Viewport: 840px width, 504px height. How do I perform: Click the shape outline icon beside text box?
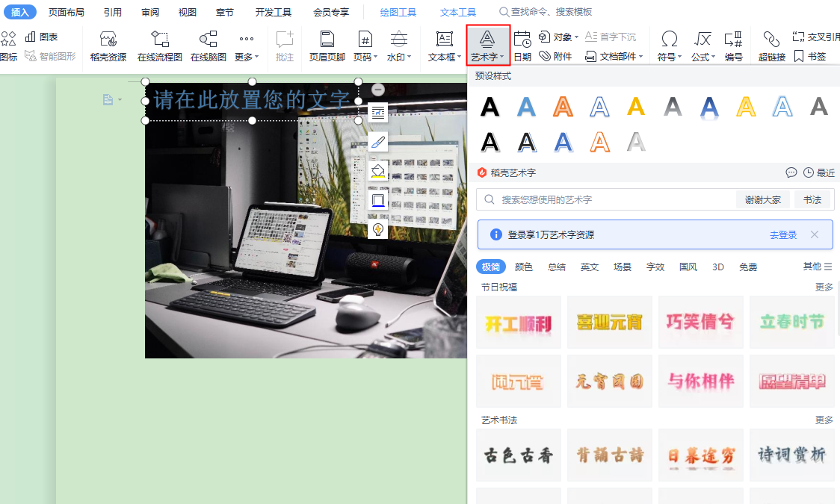[x=378, y=200]
